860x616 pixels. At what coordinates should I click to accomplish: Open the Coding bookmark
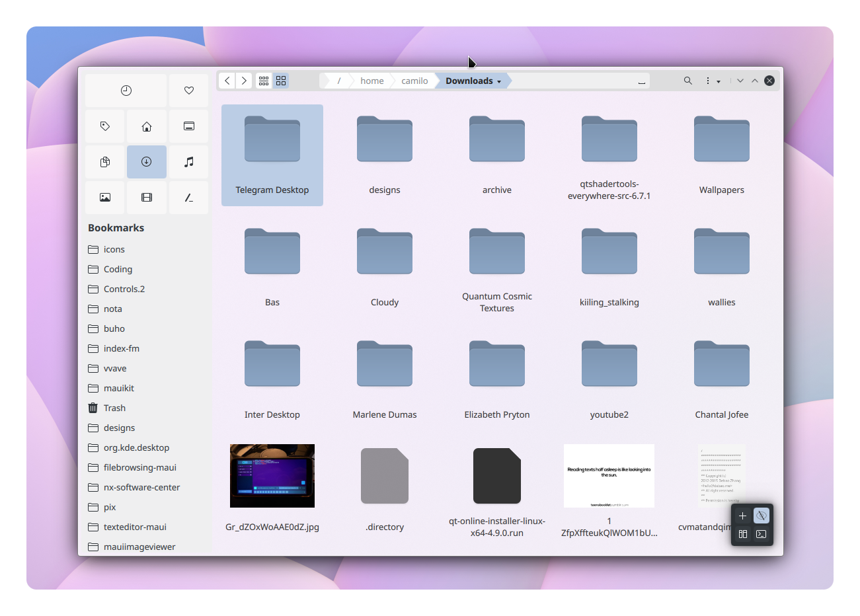(x=118, y=269)
